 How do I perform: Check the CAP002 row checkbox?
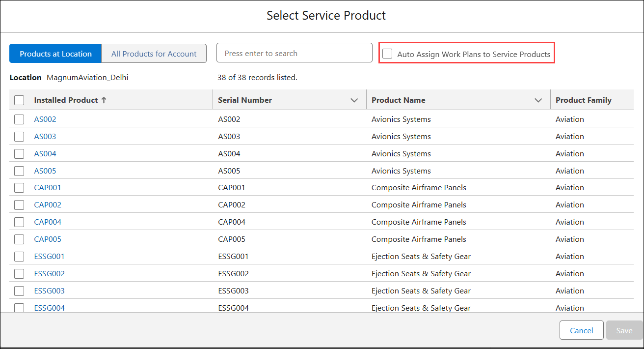click(x=19, y=205)
